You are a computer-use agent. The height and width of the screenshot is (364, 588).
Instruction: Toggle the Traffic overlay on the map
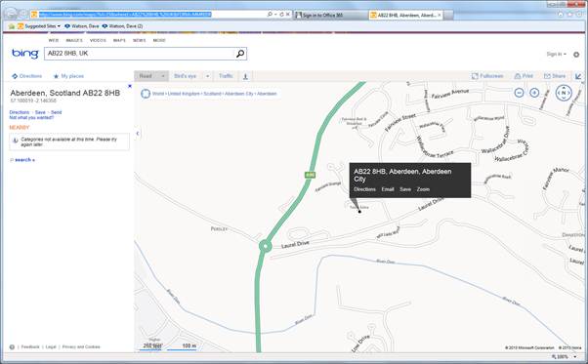(226, 76)
